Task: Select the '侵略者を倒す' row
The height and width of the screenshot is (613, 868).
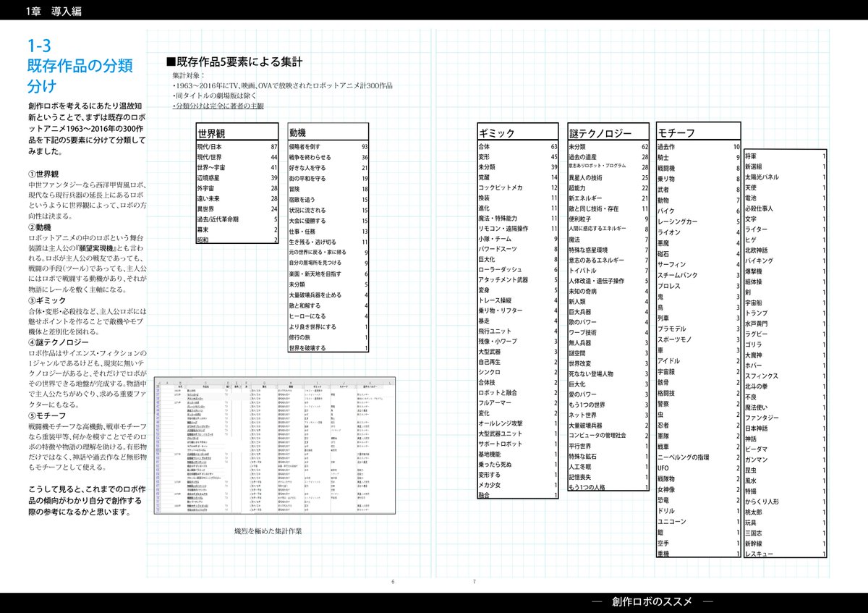Action: (328, 147)
